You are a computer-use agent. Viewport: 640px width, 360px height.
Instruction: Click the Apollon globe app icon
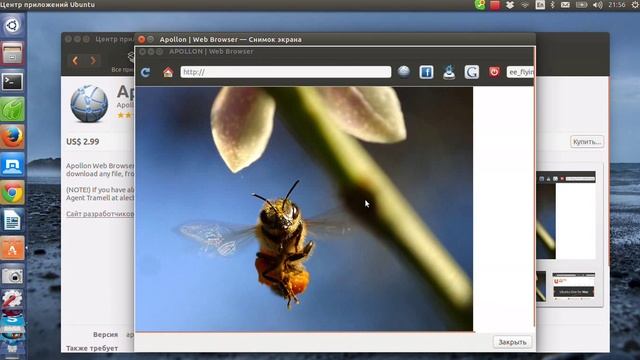(x=89, y=104)
